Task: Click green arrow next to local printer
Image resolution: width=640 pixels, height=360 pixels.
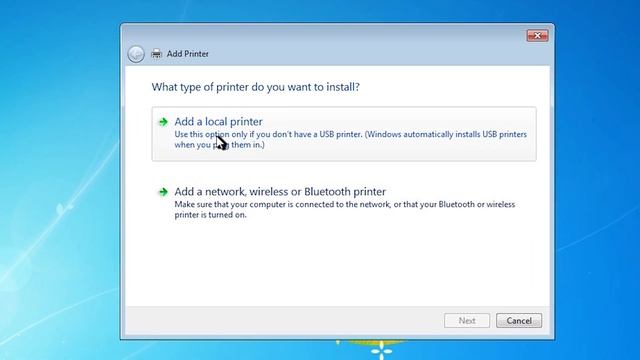Action: pyautogui.click(x=163, y=122)
